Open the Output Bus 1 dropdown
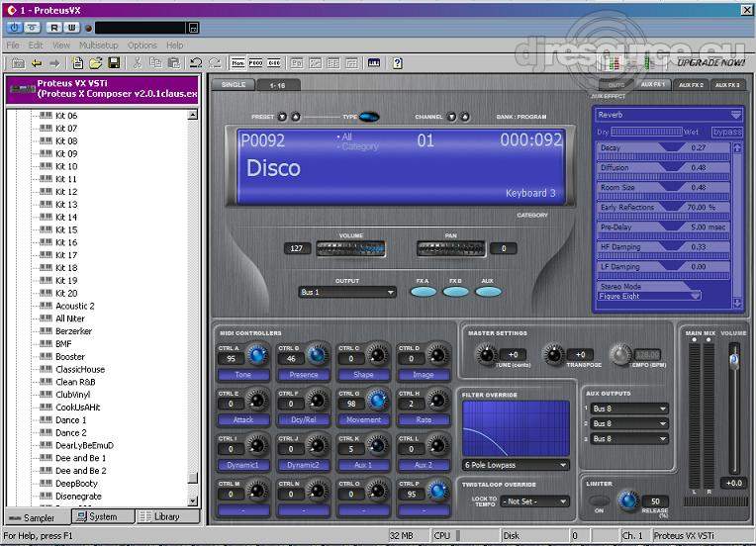 coord(347,292)
